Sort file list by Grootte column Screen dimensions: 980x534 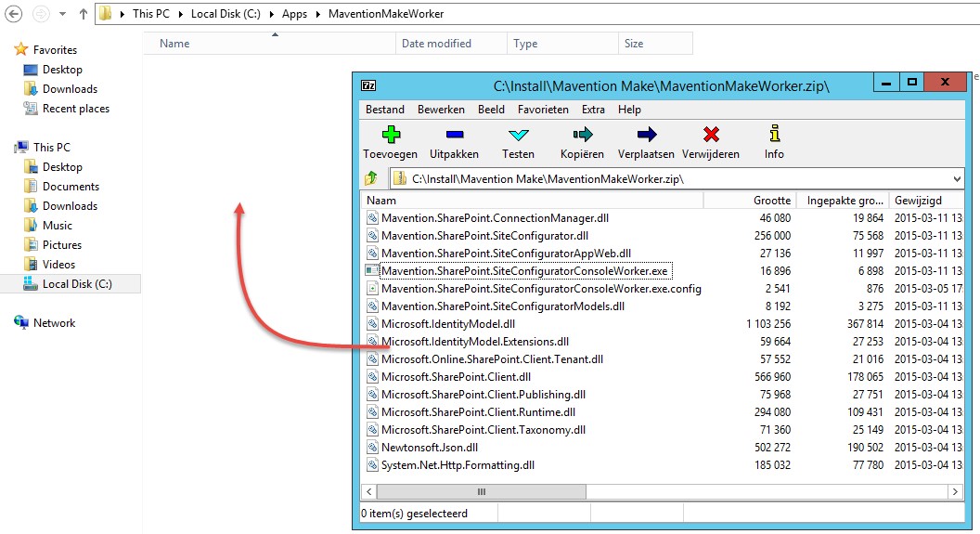771,201
